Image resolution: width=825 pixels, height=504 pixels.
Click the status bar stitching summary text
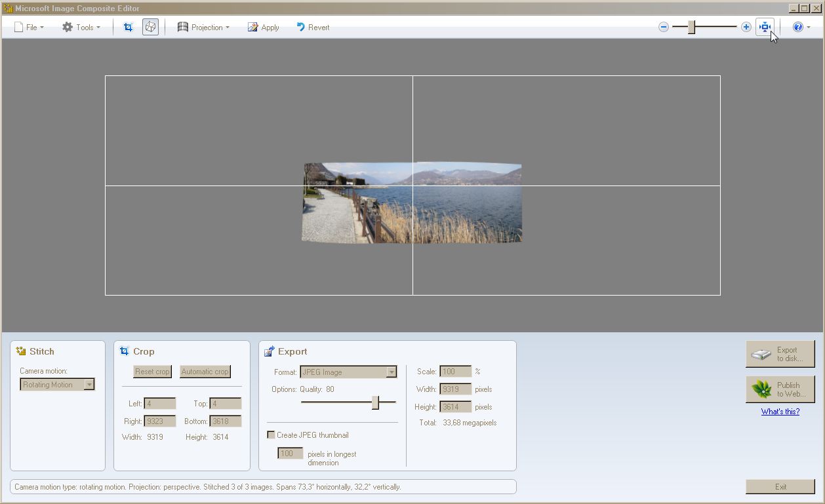pyautogui.click(x=208, y=487)
